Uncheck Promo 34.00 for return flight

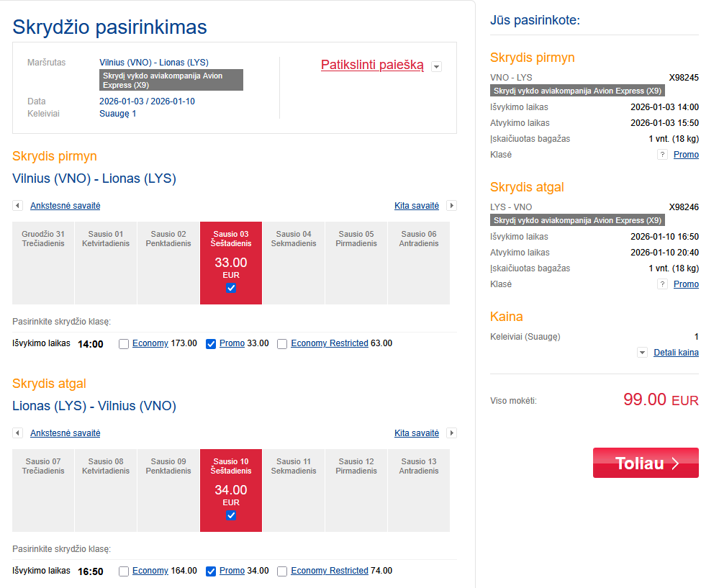pos(211,571)
